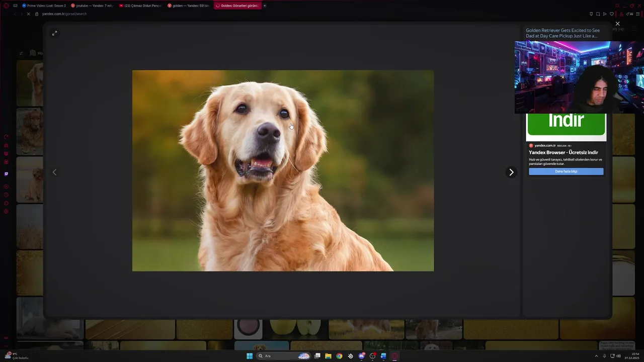
Task: Expand the image to fullscreen view
Action: tap(54, 33)
